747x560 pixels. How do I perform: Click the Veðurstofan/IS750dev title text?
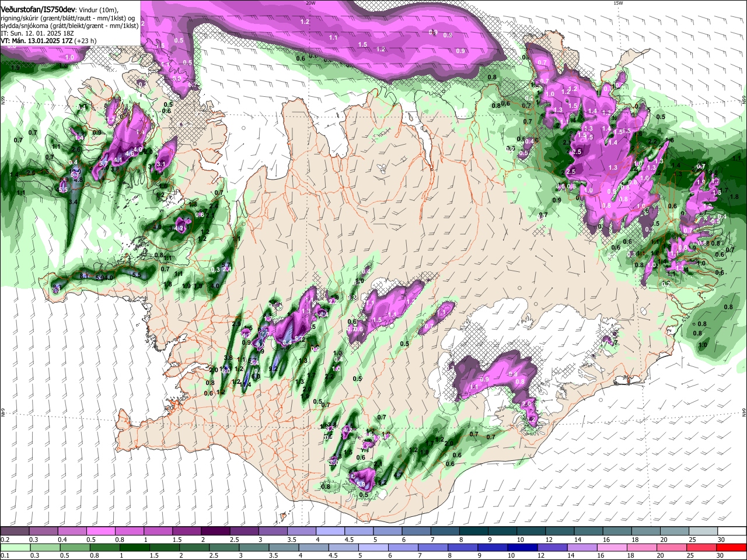(x=37, y=9)
